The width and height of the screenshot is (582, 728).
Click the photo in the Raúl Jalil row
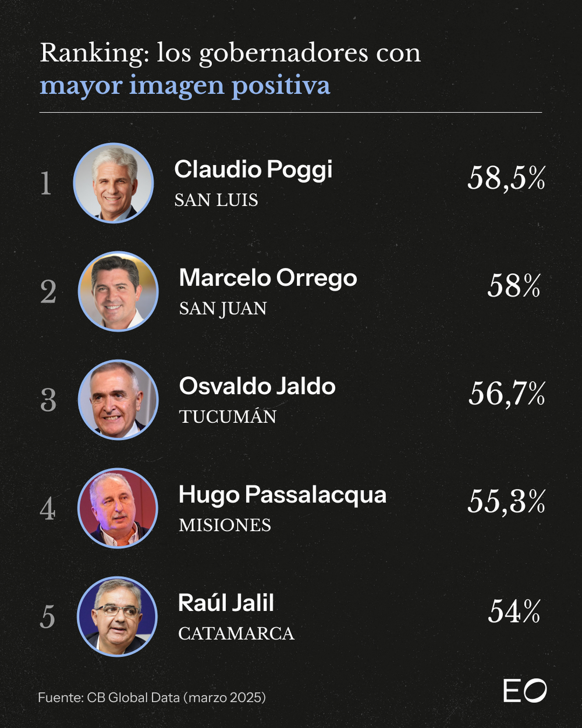point(117,616)
